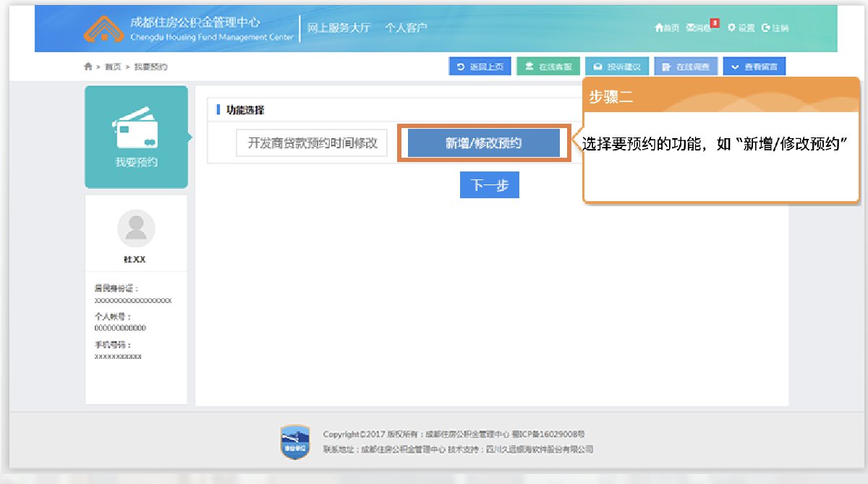Click 返回上页 button
868x484 pixels.
tap(480, 67)
